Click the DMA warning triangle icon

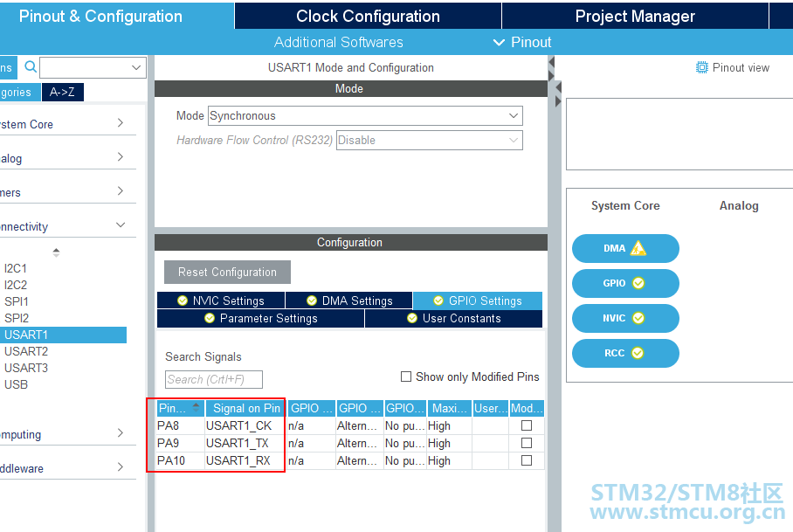pyautogui.click(x=638, y=248)
